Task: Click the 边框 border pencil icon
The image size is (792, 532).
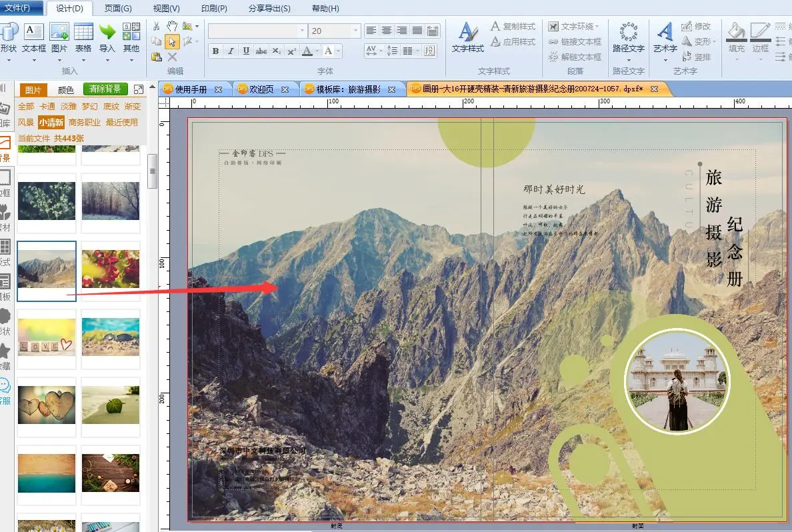Action: [760, 31]
